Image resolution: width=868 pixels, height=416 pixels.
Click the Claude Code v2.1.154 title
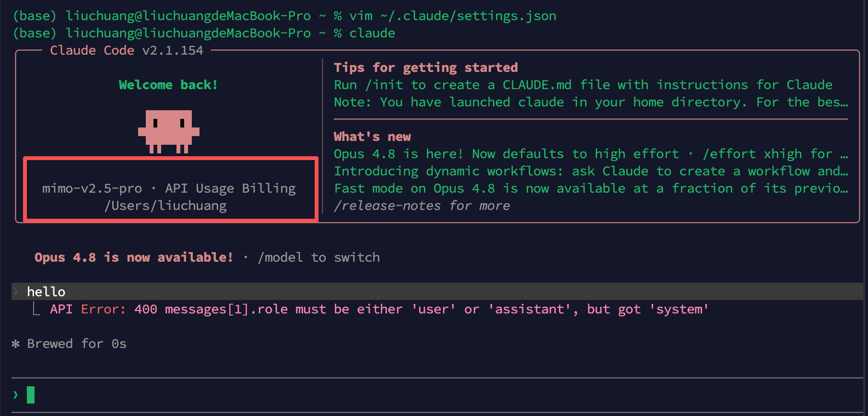pos(127,50)
